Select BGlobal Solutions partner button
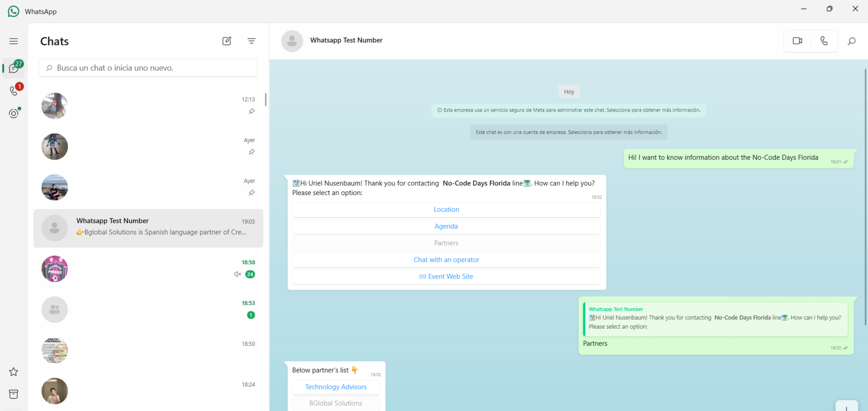Image resolution: width=868 pixels, height=411 pixels. click(336, 403)
